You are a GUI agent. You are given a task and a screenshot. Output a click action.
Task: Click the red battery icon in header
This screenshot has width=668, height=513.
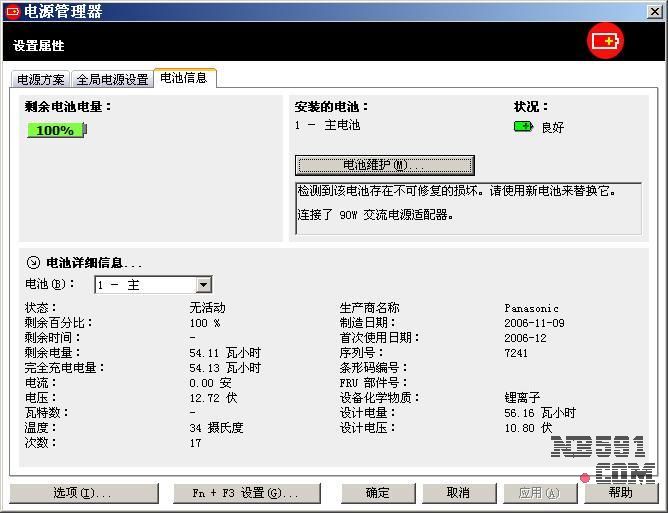click(605, 41)
